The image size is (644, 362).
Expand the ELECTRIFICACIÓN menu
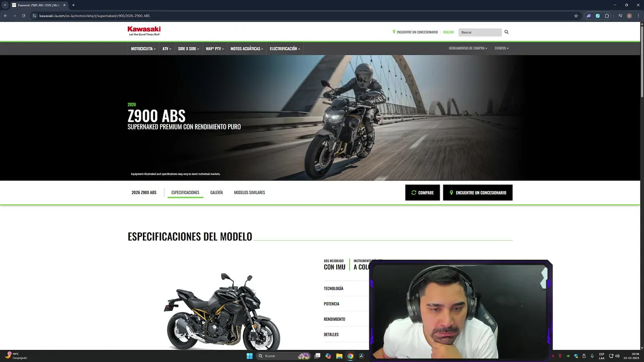pyautogui.click(x=285, y=49)
